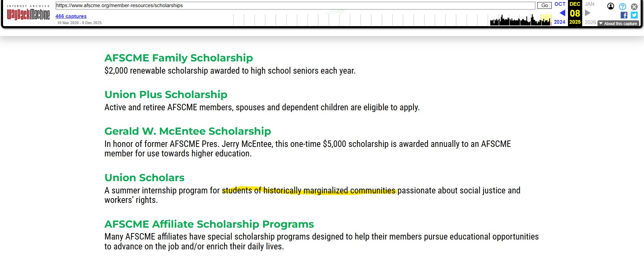Open the Wayback help question mark icon
Viewport: 644px width, 266px height.
[622, 6]
